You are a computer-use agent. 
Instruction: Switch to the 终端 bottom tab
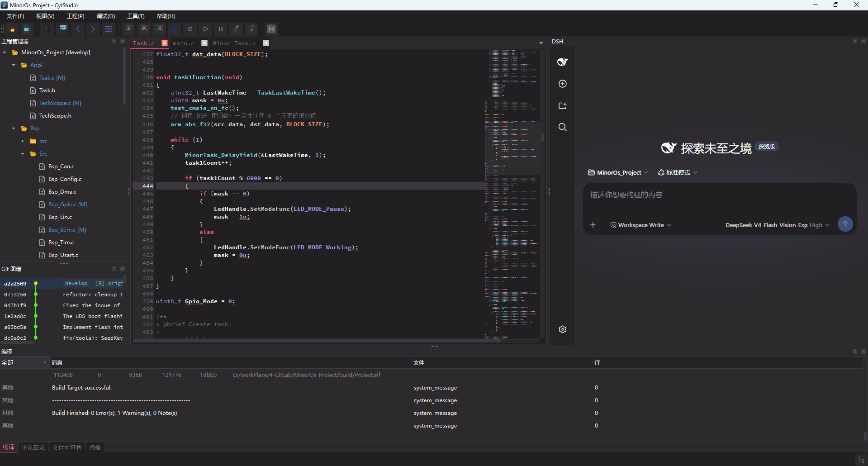click(x=95, y=447)
